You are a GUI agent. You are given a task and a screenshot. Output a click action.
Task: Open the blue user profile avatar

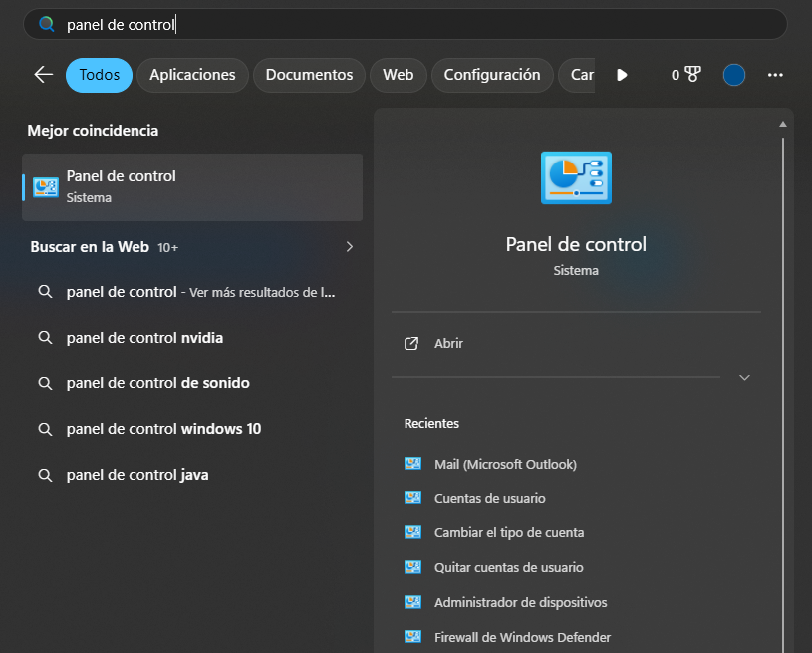734,75
